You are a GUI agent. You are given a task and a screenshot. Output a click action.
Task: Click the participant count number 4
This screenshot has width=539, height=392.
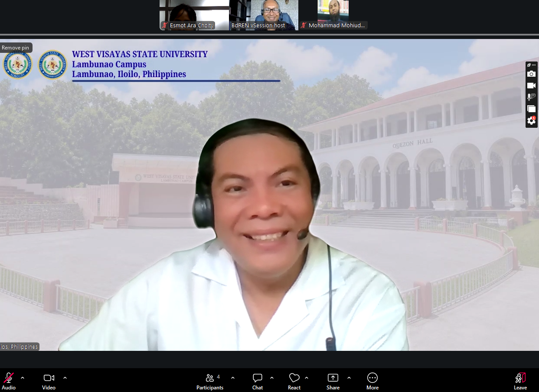pyautogui.click(x=218, y=377)
